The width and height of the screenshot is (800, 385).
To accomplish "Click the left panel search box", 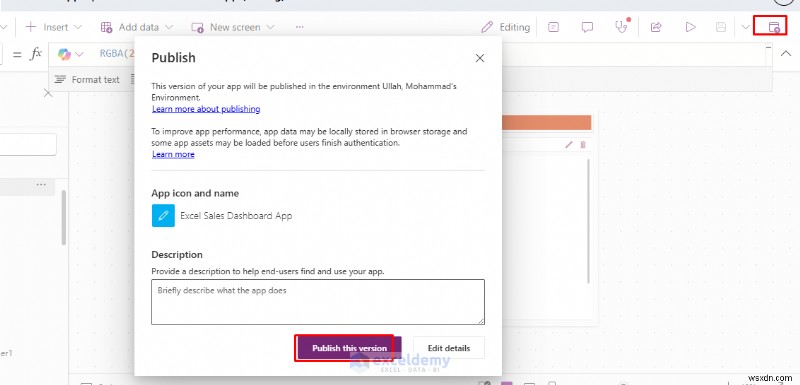I will [x=28, y=145].
